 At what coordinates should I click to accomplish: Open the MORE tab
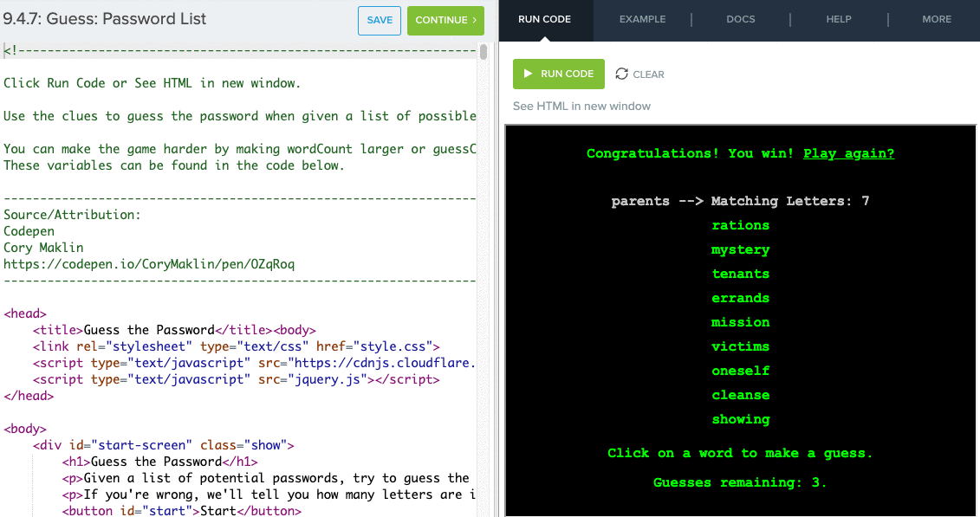tap(937, 19)
